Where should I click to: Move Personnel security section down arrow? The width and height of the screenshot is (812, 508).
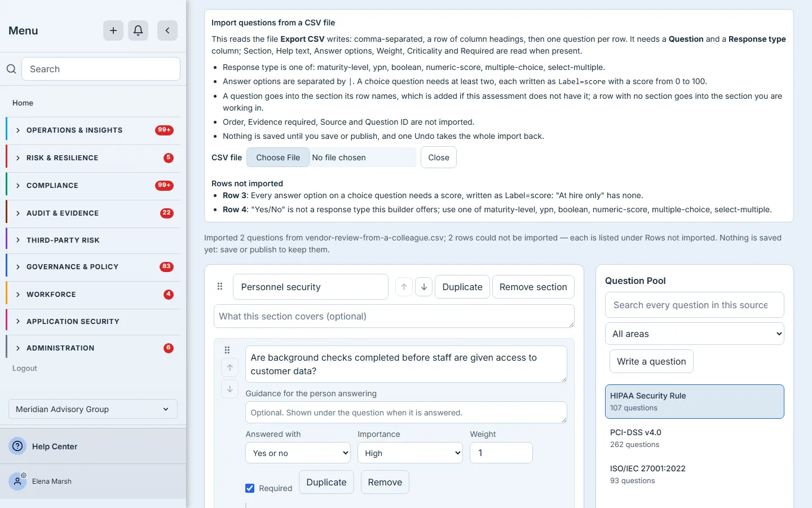point(424,287)
